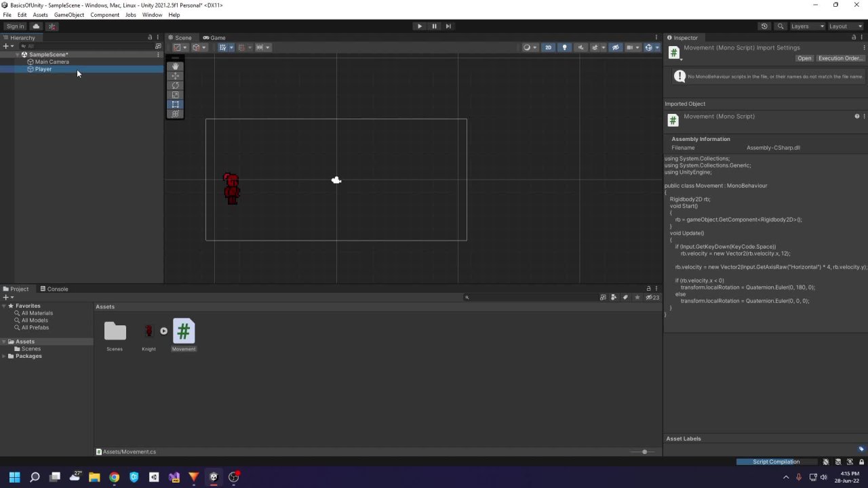This screenshot has height=488, width=868.
Task: Open the GameObject menu
Action: click(68, 15)
